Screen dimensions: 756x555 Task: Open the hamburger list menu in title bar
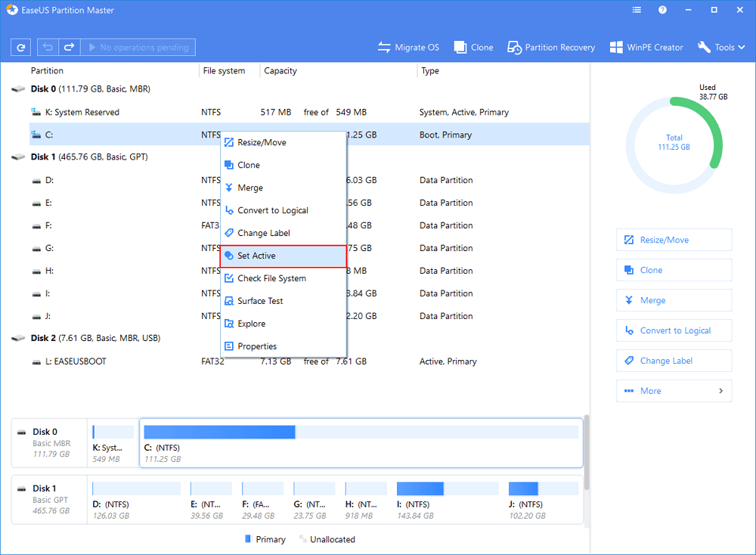pyautogui.click(x=637, y=10)
